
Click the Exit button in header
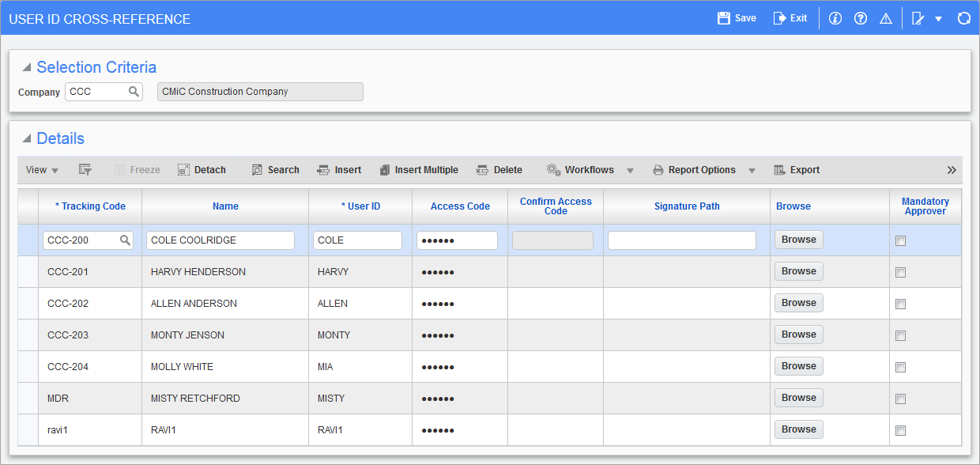pos(790,18)
